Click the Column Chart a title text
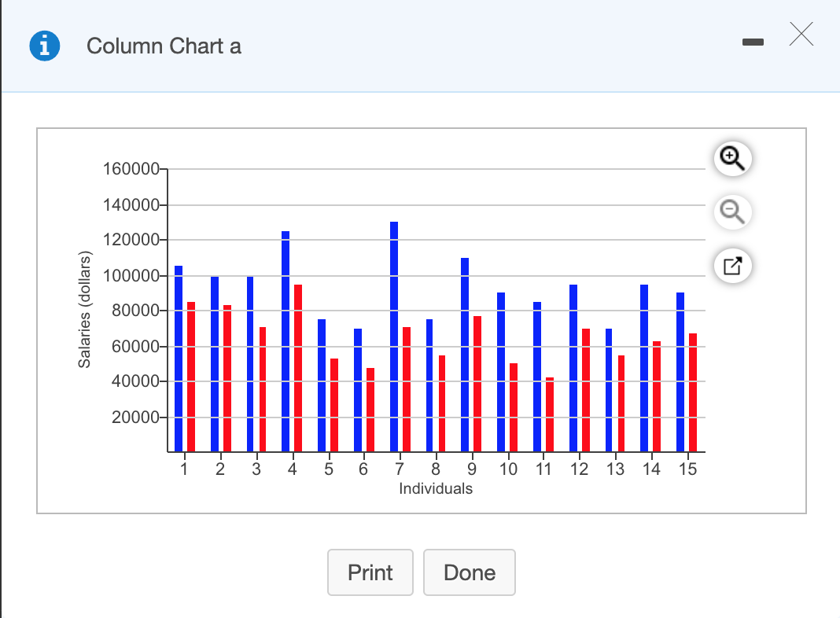840x618 pixels. (164, 46)
